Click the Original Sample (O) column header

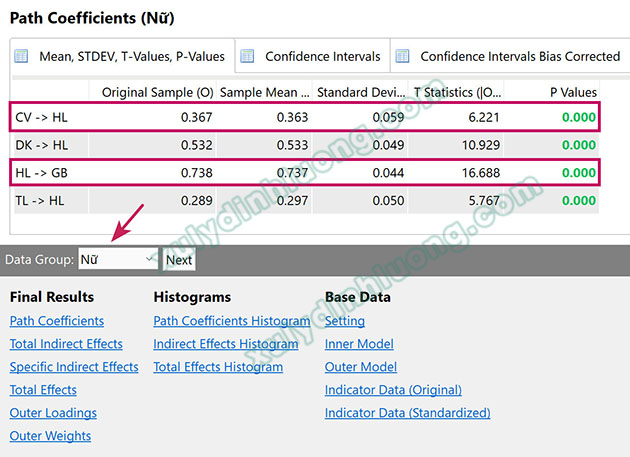pyautogui.click(x=157, y=92)
